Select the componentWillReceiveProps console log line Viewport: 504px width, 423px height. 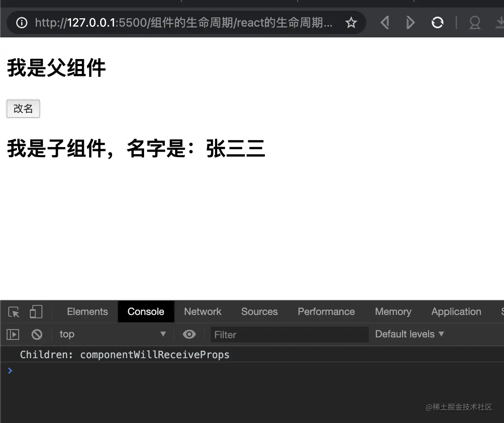[x=252, y=354]
